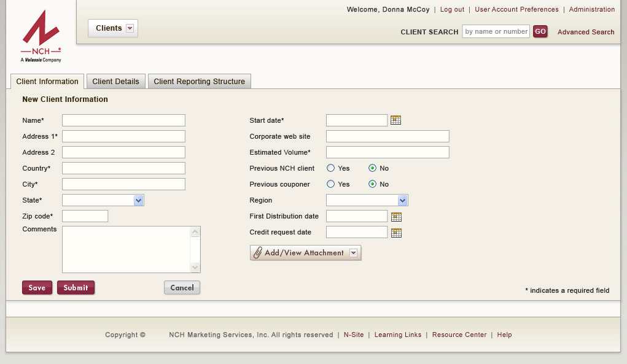Expand the Add/View Attachment dropdown
The height and width of the screenshot is (364, 627).
coord(353,253)
